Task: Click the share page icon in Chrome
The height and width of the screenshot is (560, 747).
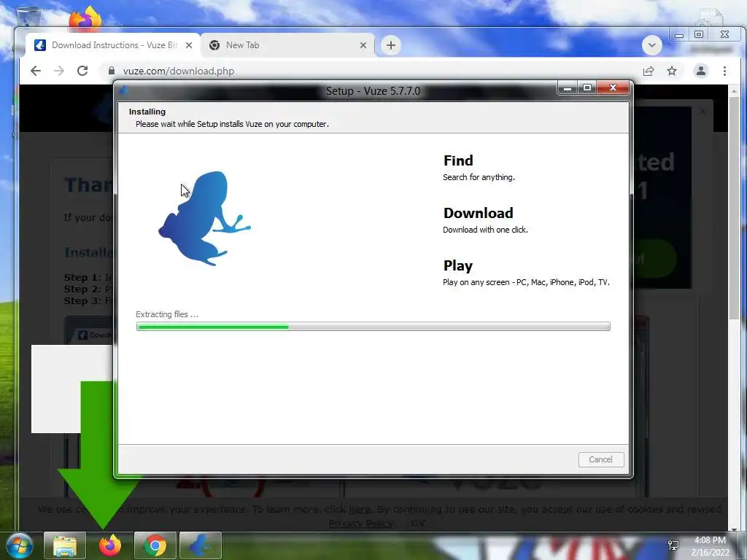Action: (x=649, y=71)
